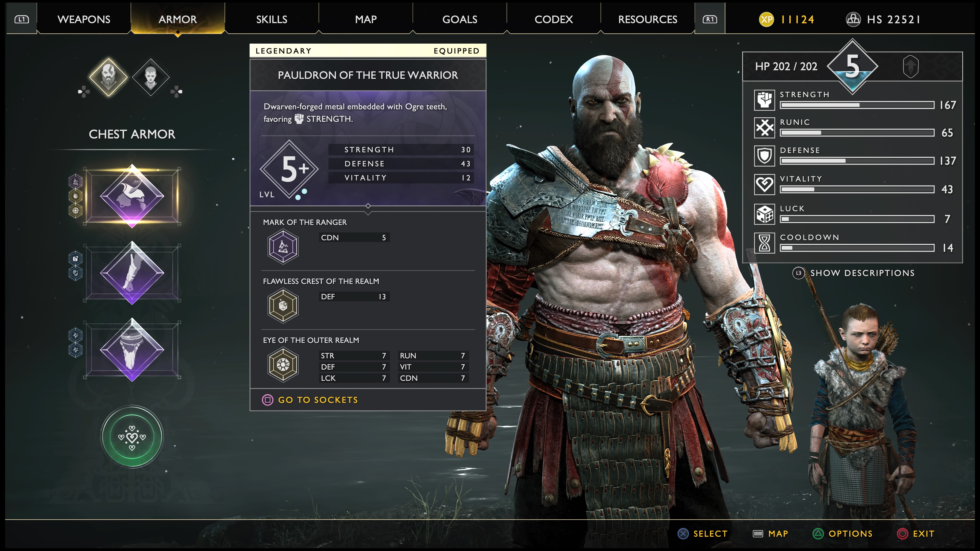
Task: Click the Cooldown stat bar
Action: pos(857,248)
